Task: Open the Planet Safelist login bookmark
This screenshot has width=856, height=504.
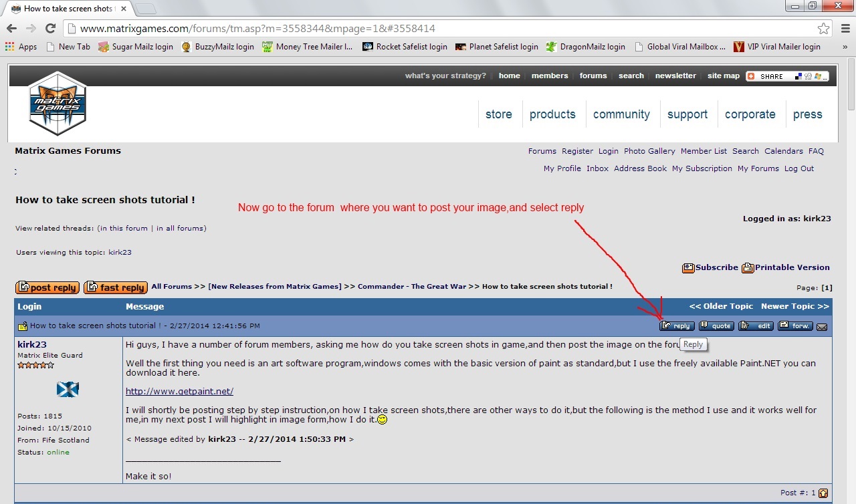Action: (x=497, y=47)
